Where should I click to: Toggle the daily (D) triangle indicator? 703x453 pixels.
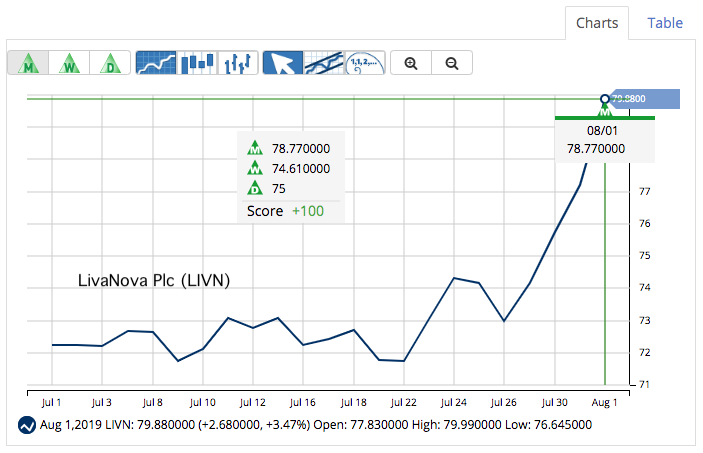110,63
